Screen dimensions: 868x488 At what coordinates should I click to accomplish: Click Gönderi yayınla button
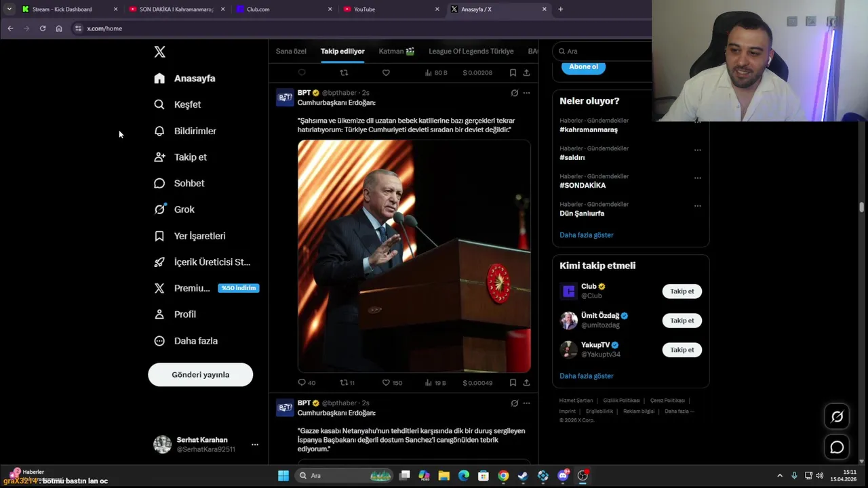[x=201, y=375]
